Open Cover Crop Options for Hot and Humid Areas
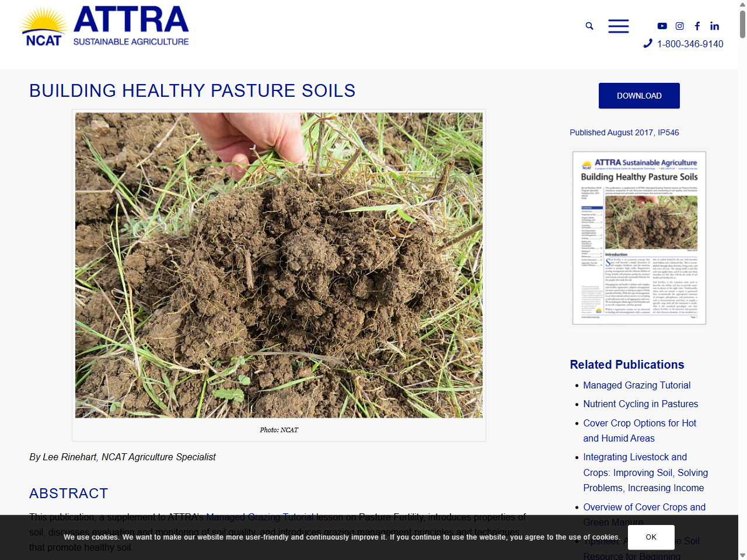747x560 pixels. (639, 430)
